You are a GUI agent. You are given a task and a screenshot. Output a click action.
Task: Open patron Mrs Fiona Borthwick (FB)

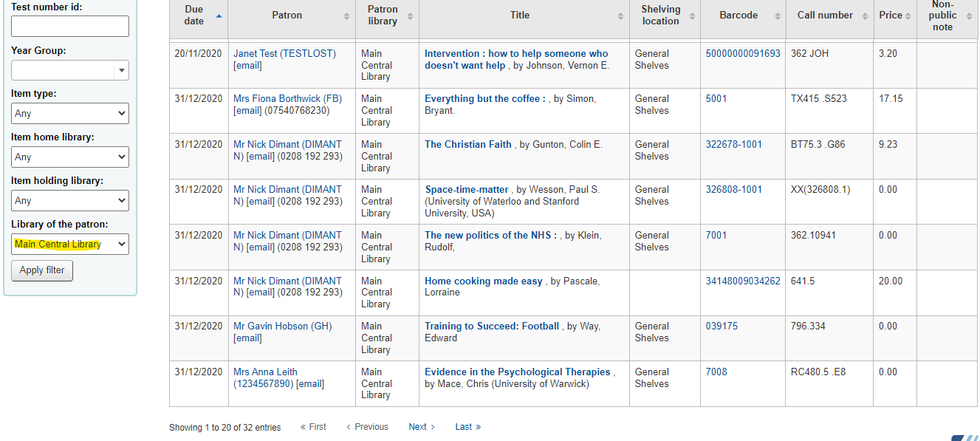pyautogui.click(x=288, y=99)
